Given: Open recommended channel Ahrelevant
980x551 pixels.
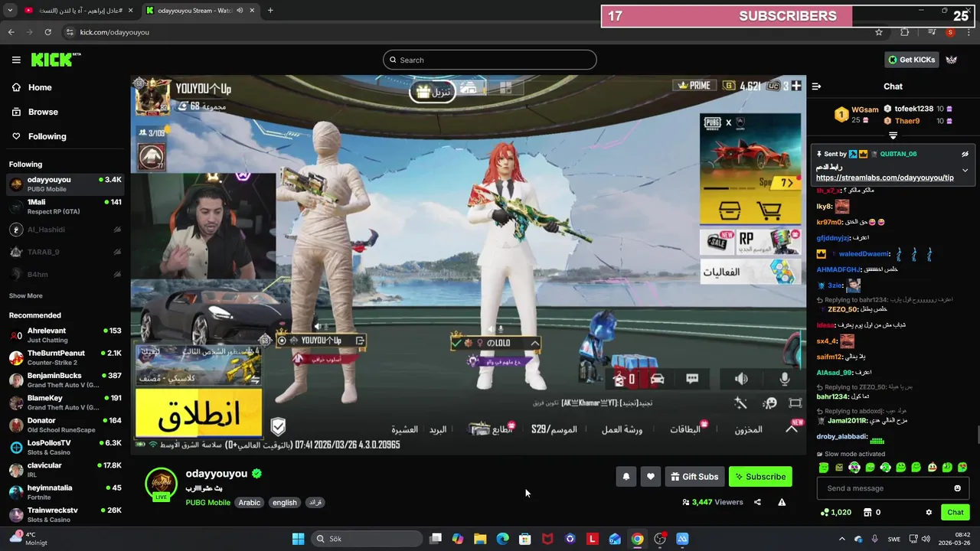Looking at the screenshot, I should [x=65, y=335].
